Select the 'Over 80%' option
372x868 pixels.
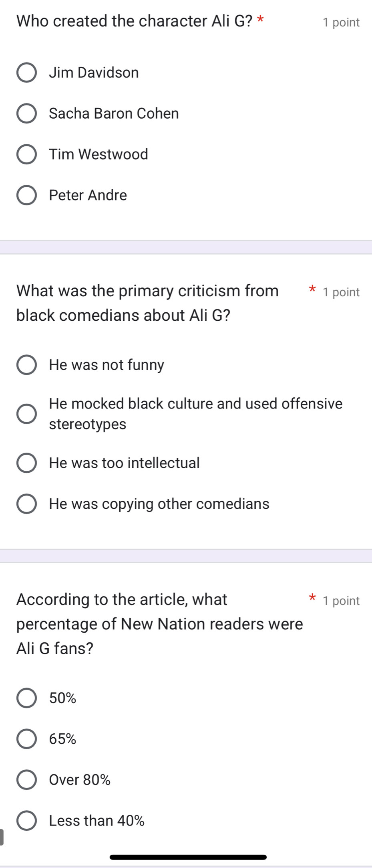click(26, 780)
